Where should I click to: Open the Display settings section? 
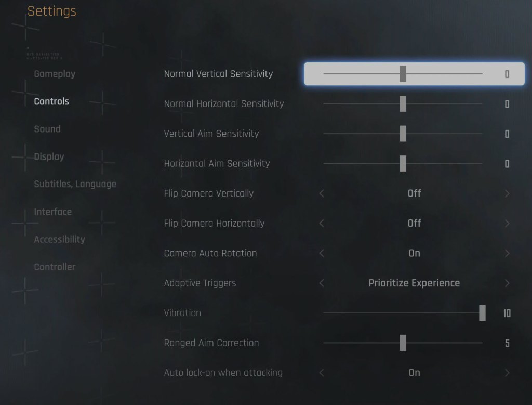pos(49,156)
